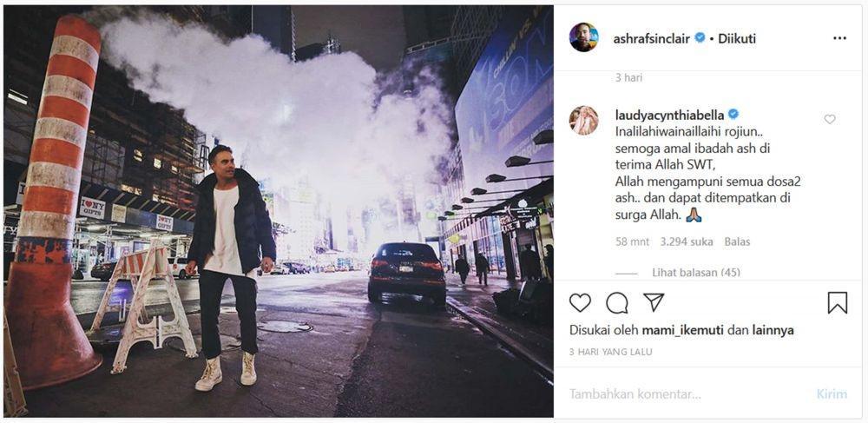Toggle the Diikuti following status
The image size is (868, 423).
[737, 38]
